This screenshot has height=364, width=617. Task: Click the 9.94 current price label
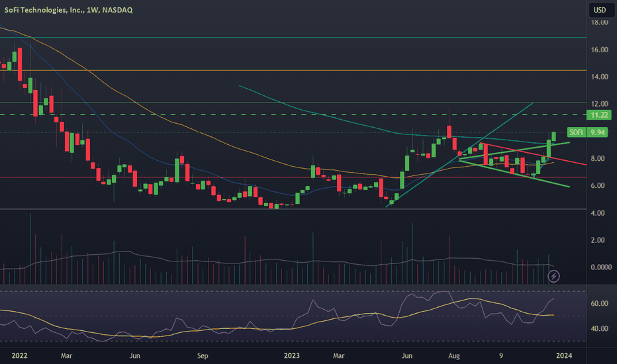[597, 132]
